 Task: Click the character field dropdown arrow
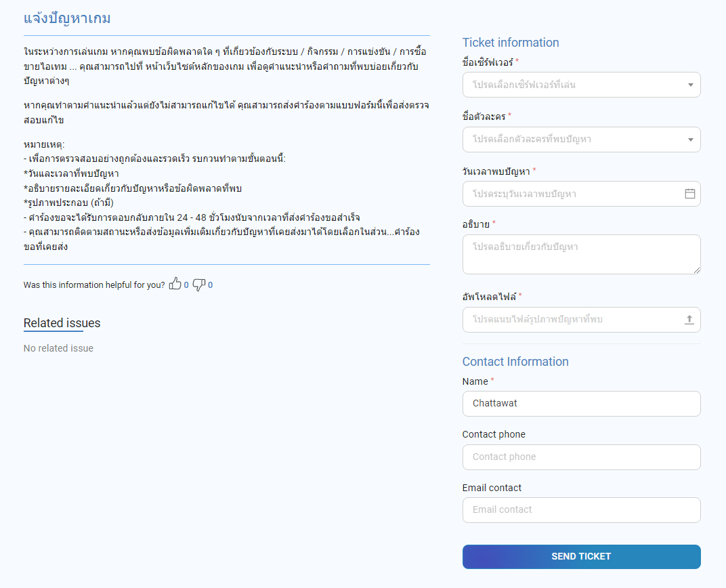pyautogui.click(x=690, y=140)
